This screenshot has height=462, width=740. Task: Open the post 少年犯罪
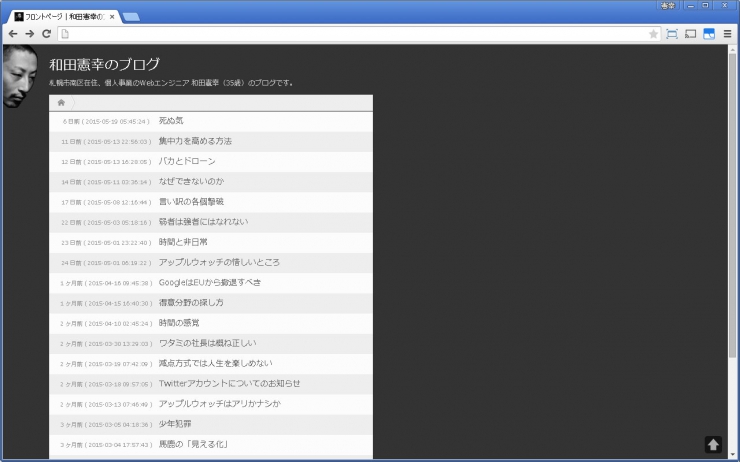(x=175, y=424)
